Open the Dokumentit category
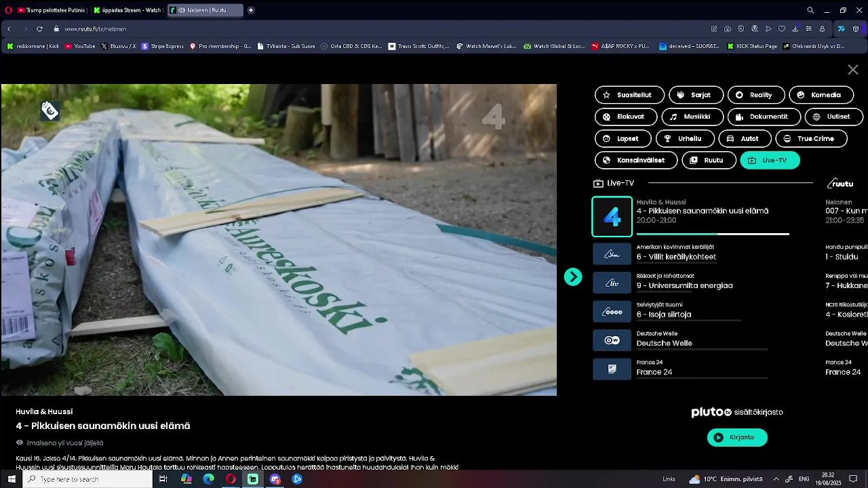868x488 pixels. tap(764, 117)
